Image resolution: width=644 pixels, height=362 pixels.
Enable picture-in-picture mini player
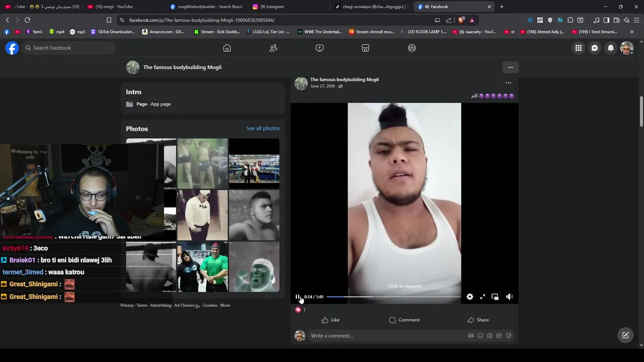click(x=495, y=297)
